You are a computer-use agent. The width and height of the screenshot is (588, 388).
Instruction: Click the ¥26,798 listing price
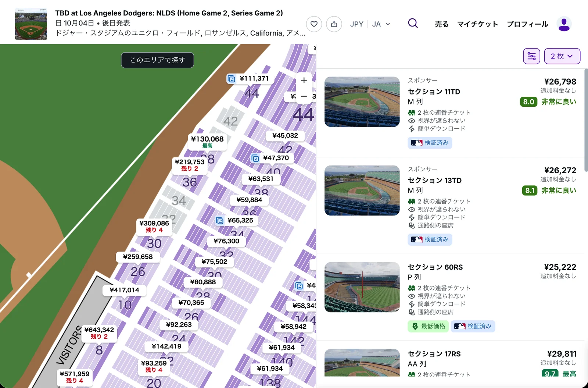pyautogui.click(x=560, y=82)
